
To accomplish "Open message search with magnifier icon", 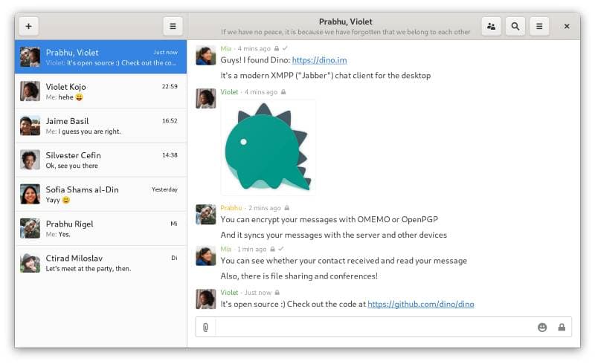I will point(515,26).
